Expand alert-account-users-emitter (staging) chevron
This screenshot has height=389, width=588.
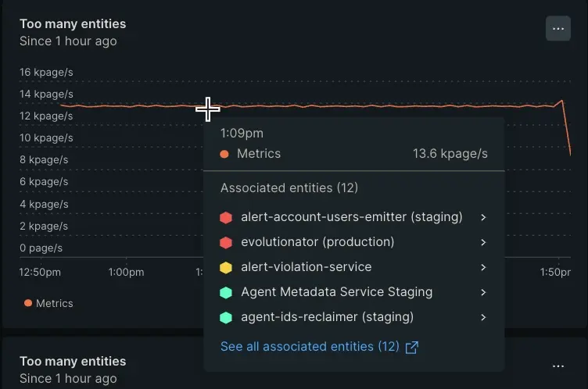click(x=483, y=217)
